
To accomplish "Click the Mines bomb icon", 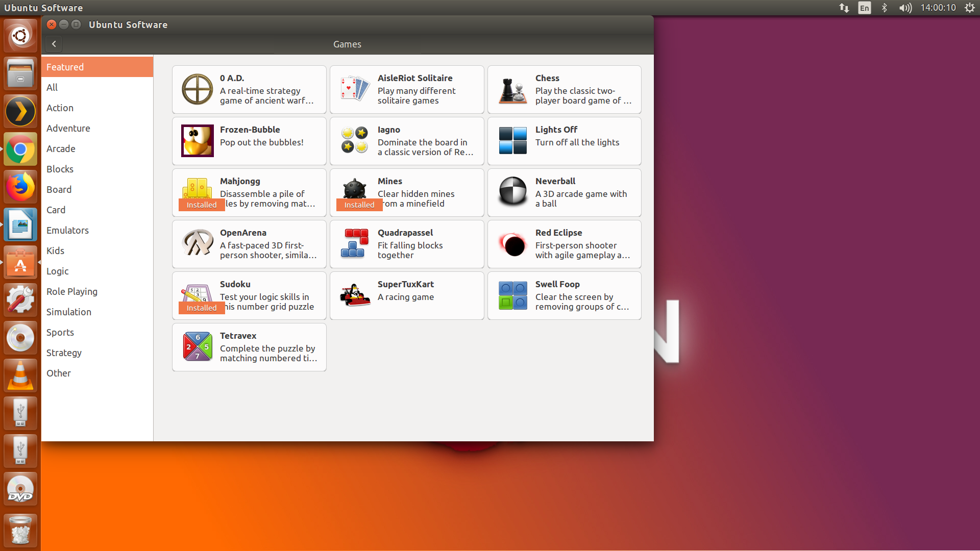I will pyautogui.click(x=355, y=188).
